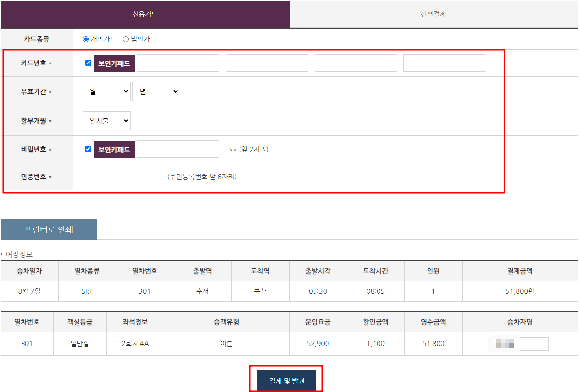
Task: Click the 비밀번호 password input field
Action: coord(177,149)
